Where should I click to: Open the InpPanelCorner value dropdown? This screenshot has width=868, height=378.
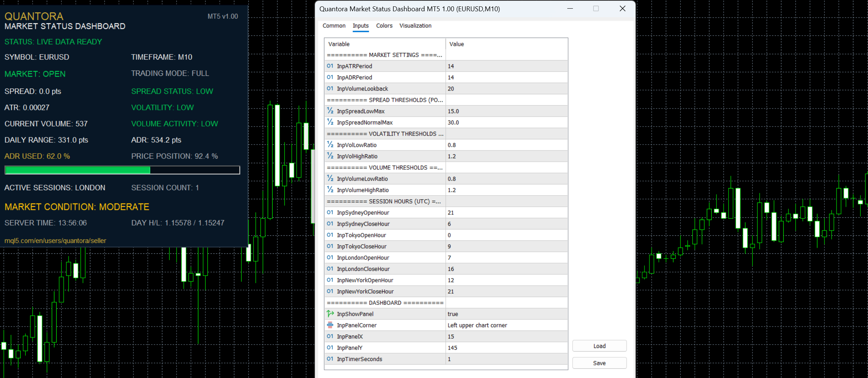pyautogui.click(x=507, y=325)
